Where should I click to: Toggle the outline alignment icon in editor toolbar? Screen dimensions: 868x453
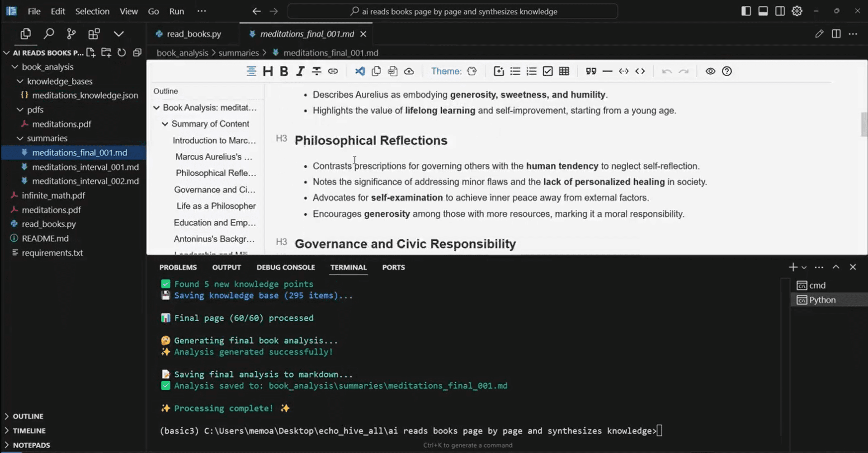point(251,71)
